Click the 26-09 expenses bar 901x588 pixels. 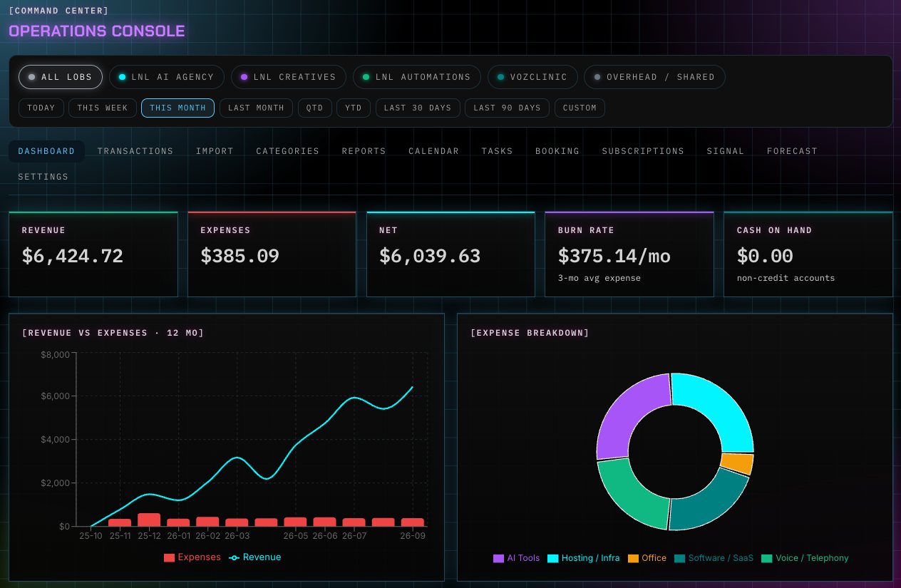(413, 522)
